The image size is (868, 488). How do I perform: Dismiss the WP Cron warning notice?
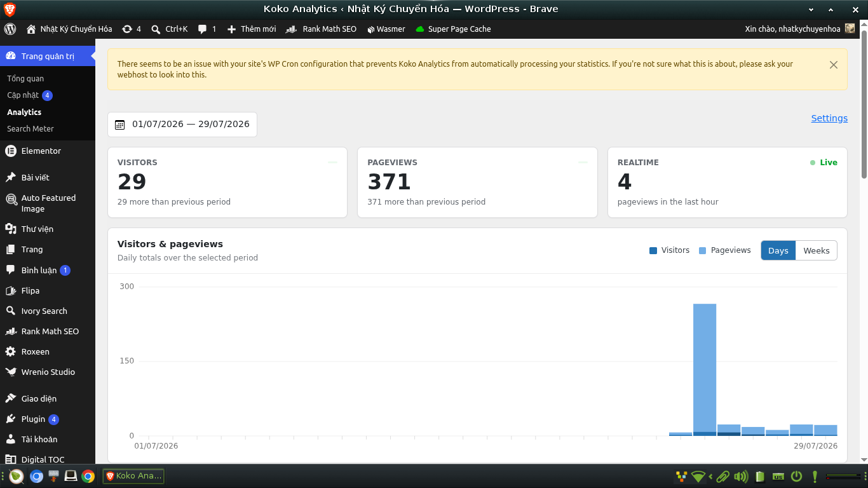(834, 65)
